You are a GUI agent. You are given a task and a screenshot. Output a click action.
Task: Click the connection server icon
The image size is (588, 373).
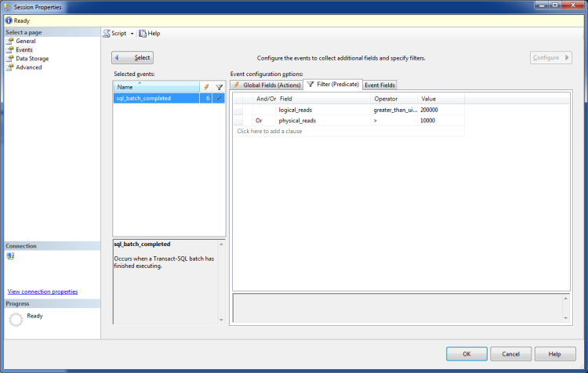(x=10, y=256)
